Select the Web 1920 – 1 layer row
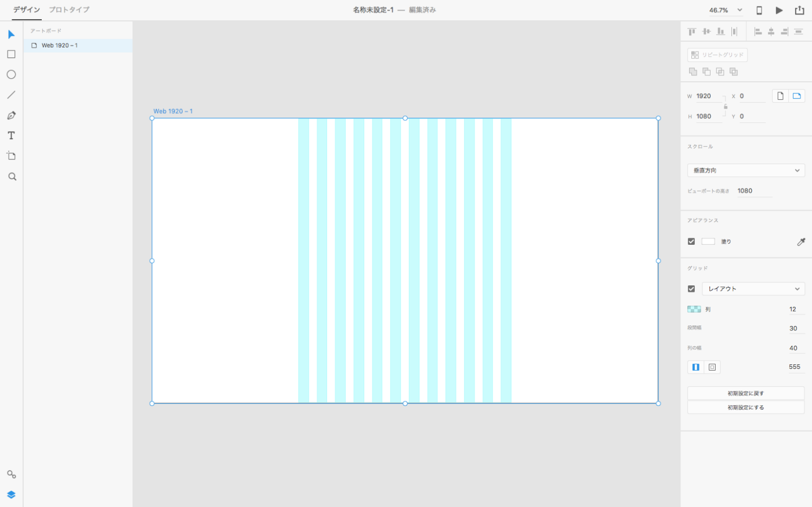Viewport: 812px width, 507px height. pyautogui.click(x=78, y=45)
